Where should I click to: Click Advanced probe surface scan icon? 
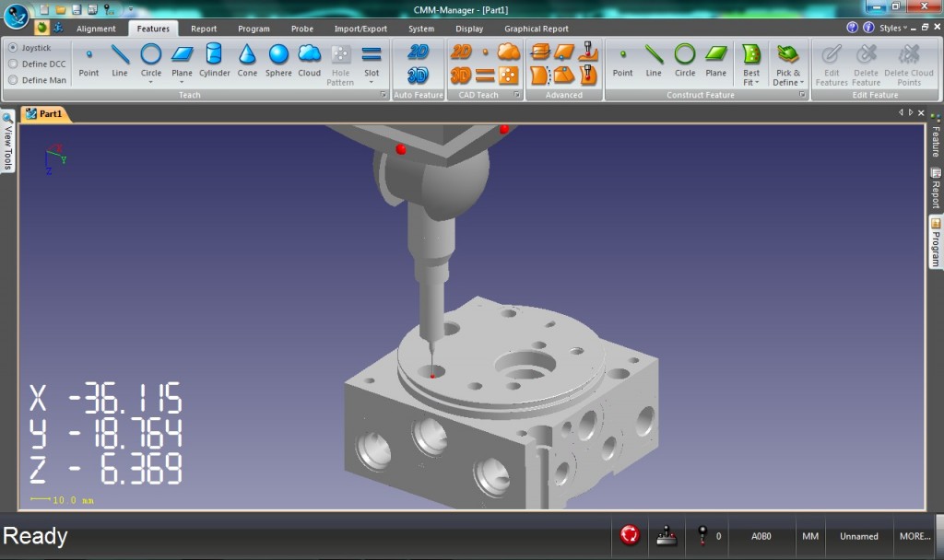pos(588,52)
